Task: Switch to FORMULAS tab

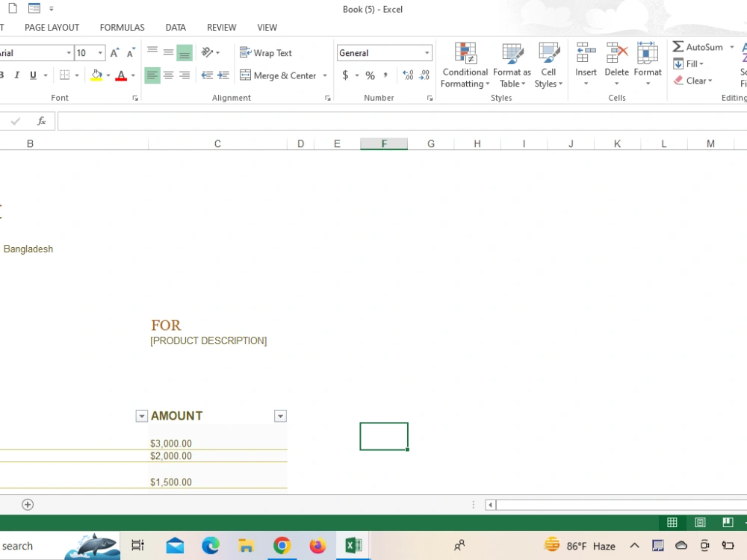Action: (x=122, y=28)
